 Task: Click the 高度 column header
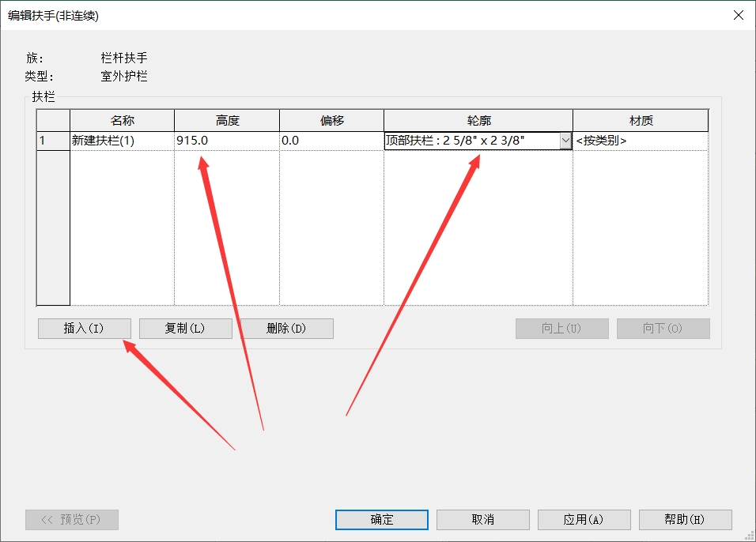[227, 121]
